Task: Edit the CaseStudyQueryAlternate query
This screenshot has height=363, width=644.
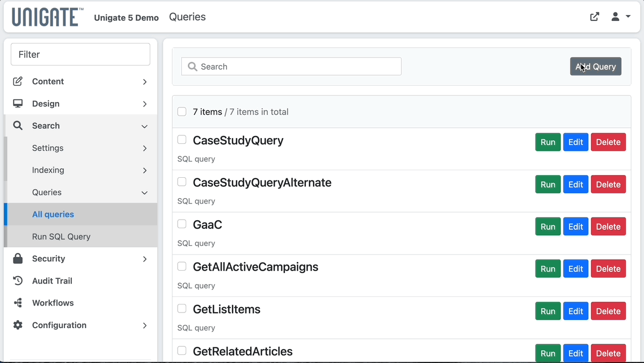Action: click(576, 184)
